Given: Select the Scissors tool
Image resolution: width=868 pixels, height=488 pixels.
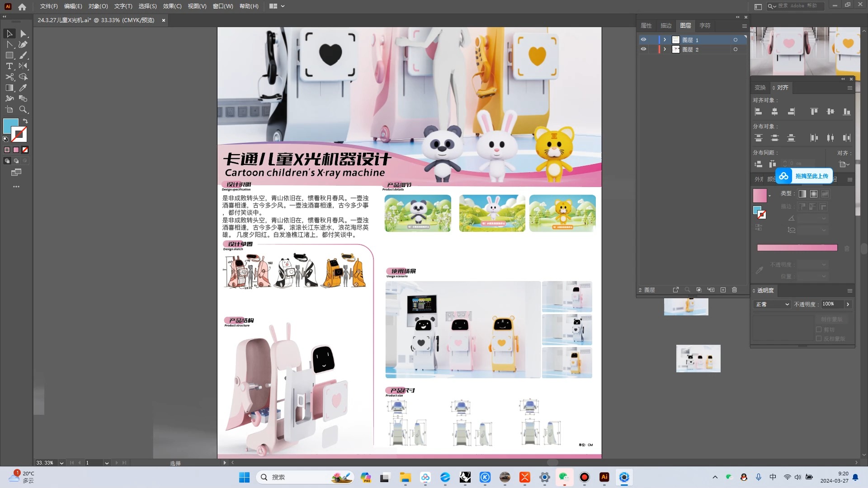Looking at the screenshot, I should click(x=9, y=77).
